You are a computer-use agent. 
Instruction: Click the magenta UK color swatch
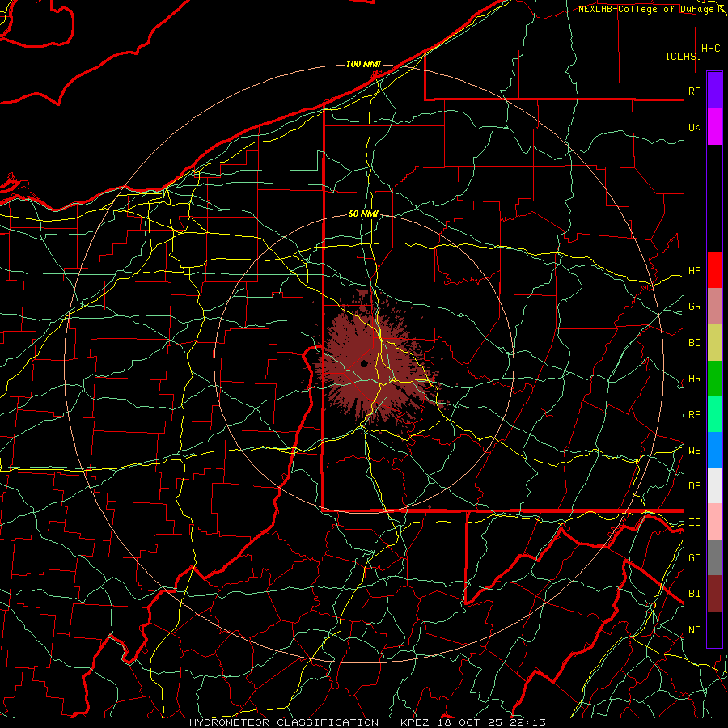714,127
